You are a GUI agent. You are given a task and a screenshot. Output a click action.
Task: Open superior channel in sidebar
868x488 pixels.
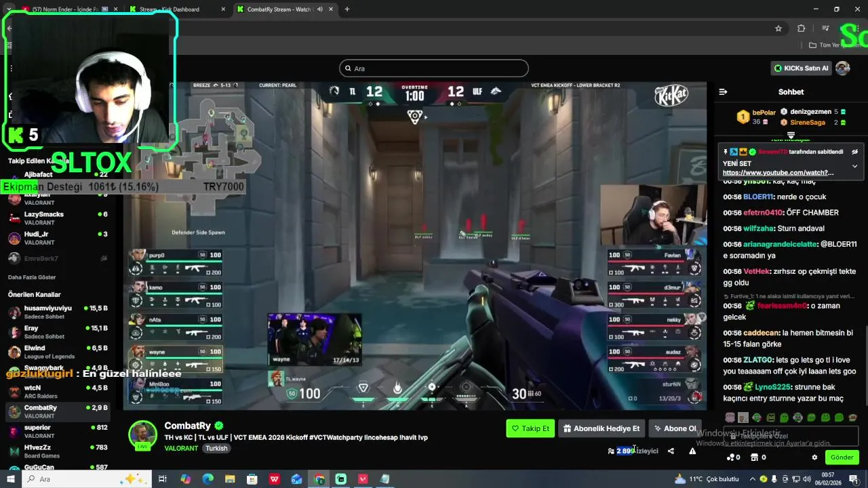click(x=57, y=431)
